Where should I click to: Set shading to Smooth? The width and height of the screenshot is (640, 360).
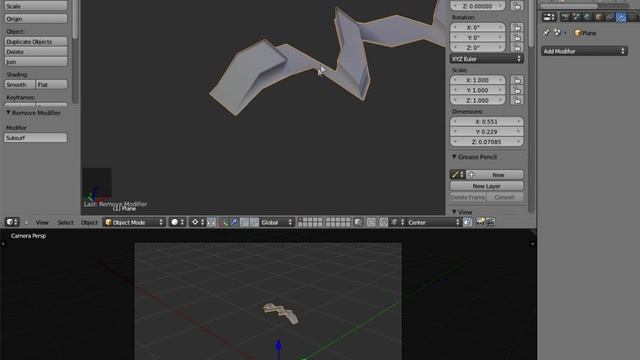(20, 84)
